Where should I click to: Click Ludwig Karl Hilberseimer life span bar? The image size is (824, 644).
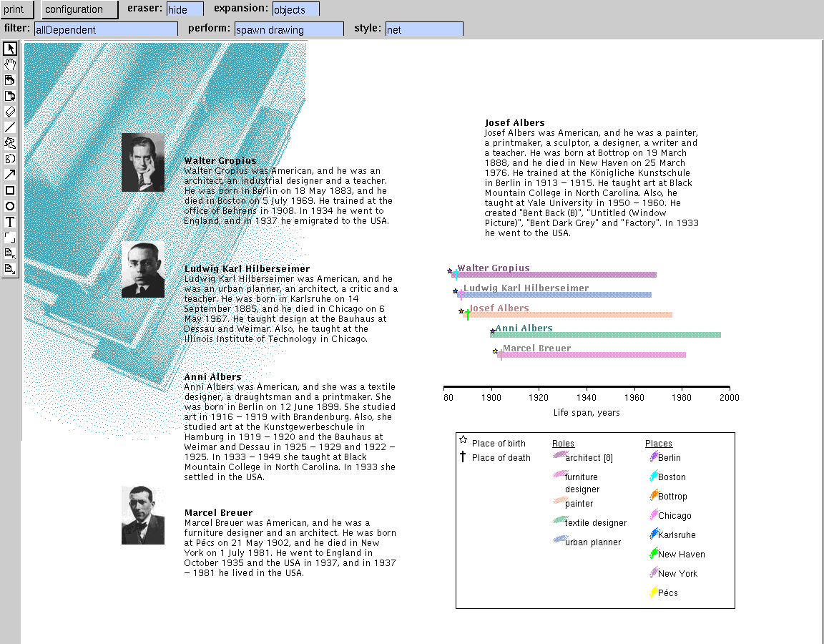click(554, 295)
